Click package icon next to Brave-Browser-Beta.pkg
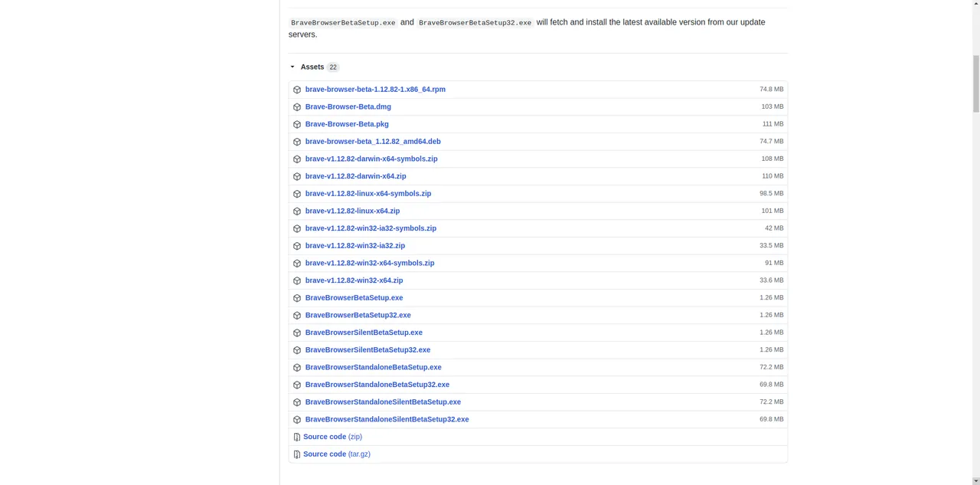Image resolution: width=980 pixels, height=485 pixels. [x=297, y=124]
